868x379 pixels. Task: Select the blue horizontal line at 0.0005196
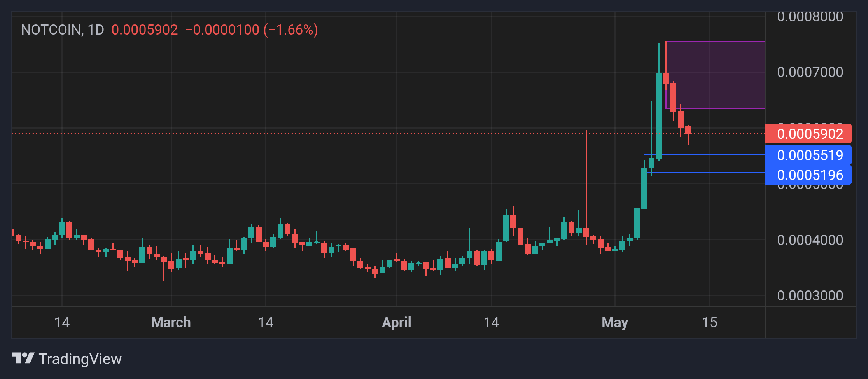click(x=706, y=173)
